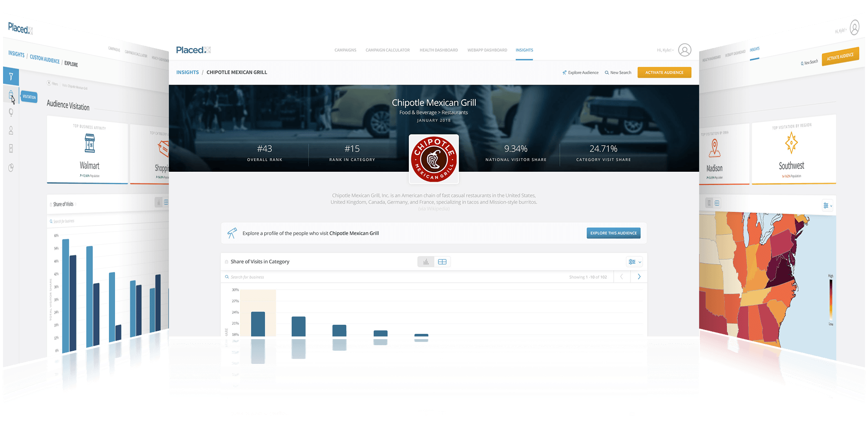Switch Share of Visits in Category to table view
This screenshot has width=868, height=444.
pyautogui.click(x=442, y=262)
